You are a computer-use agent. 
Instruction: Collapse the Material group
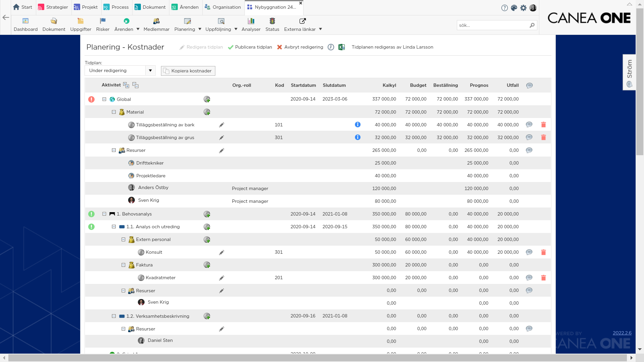(x=114, y=112)
